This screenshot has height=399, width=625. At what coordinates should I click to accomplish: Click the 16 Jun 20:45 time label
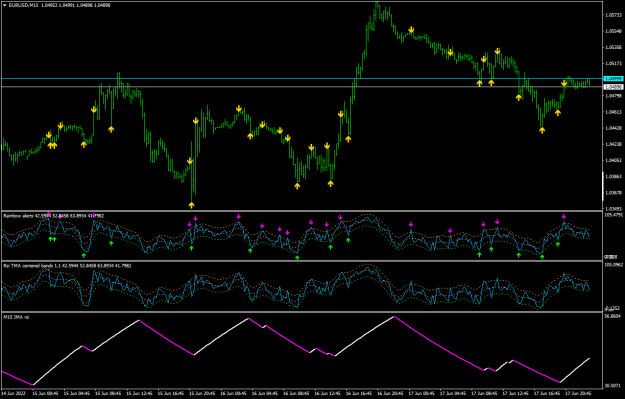tap(391, 393)
